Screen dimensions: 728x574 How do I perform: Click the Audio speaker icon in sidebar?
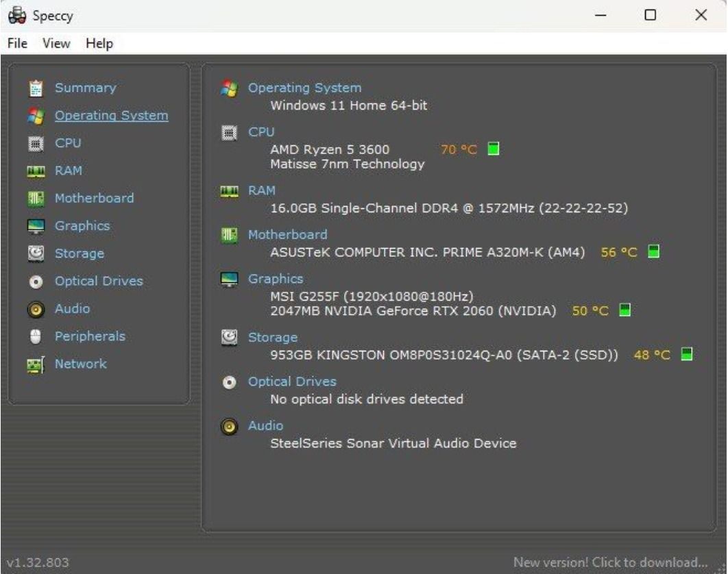point(36,310)
